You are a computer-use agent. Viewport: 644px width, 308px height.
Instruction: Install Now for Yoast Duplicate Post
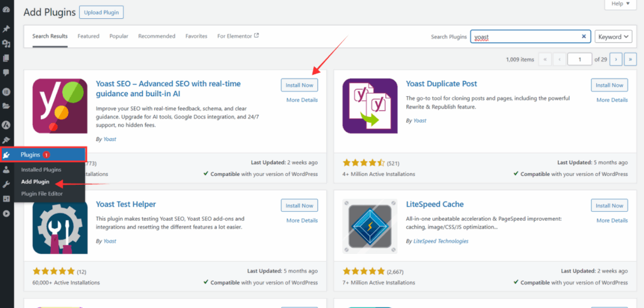[x=609, y=85]
